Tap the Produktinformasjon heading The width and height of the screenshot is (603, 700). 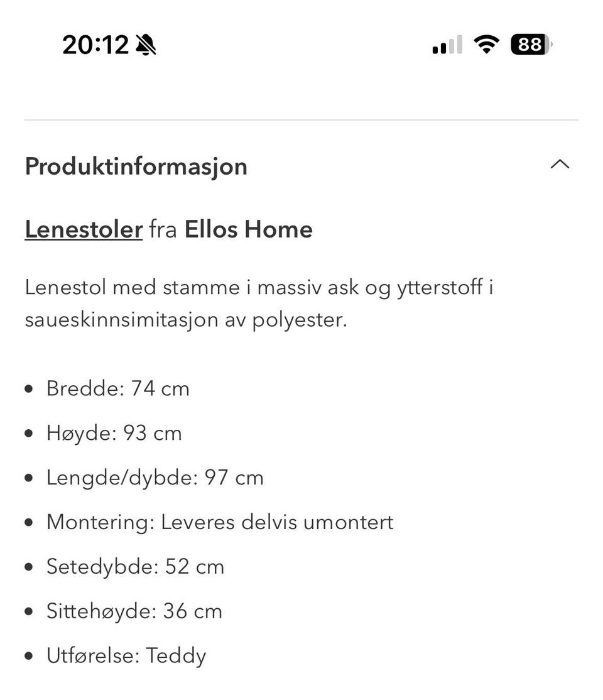pyautogui.click(x=136, y=167)
